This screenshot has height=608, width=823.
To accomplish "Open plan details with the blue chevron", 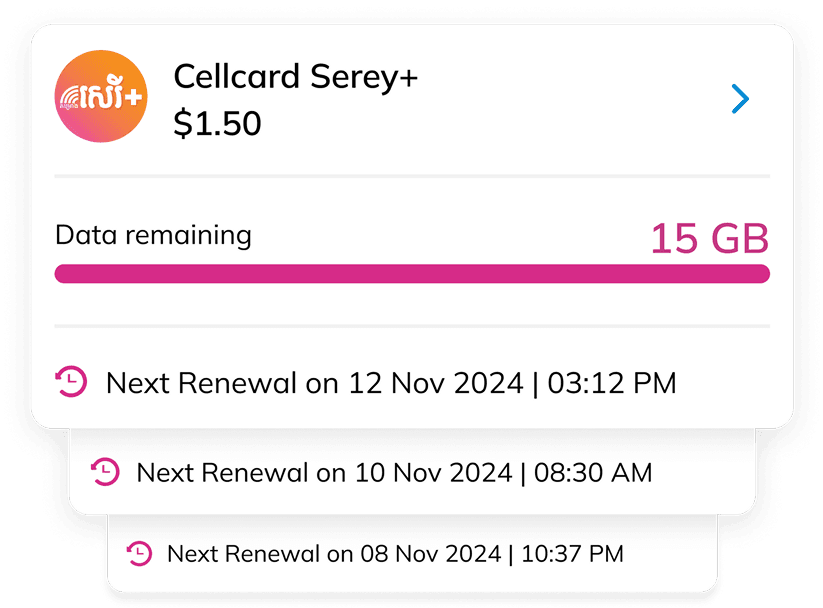I will click(740, 99).
